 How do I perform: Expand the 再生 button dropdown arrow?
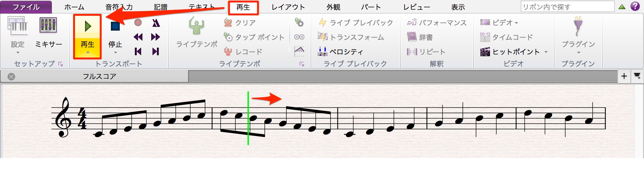point(88,53)
